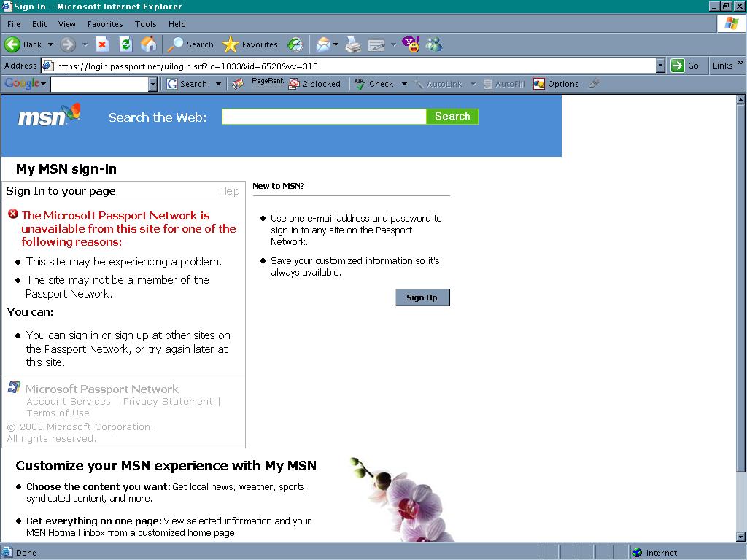The image size is (747, 560).
Task: Open Favorites pane with star icon
Action: pyautogui.click(x=230, y=44)
